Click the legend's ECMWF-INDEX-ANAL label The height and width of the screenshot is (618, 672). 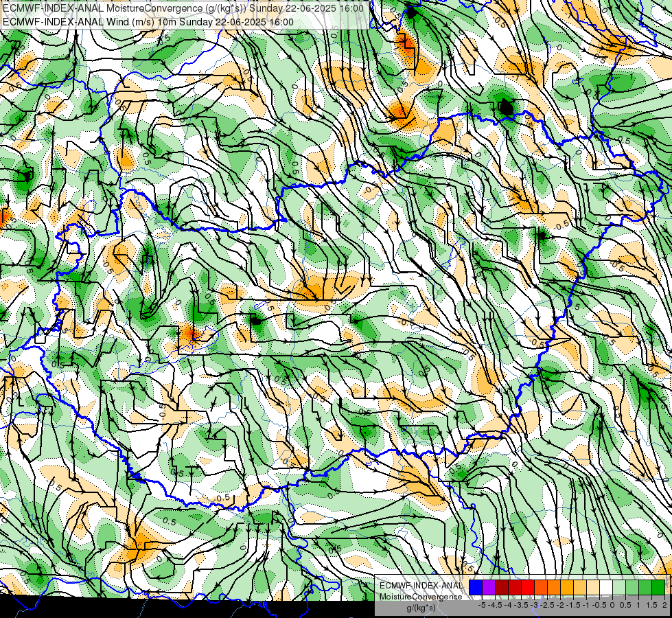[421, 586]
